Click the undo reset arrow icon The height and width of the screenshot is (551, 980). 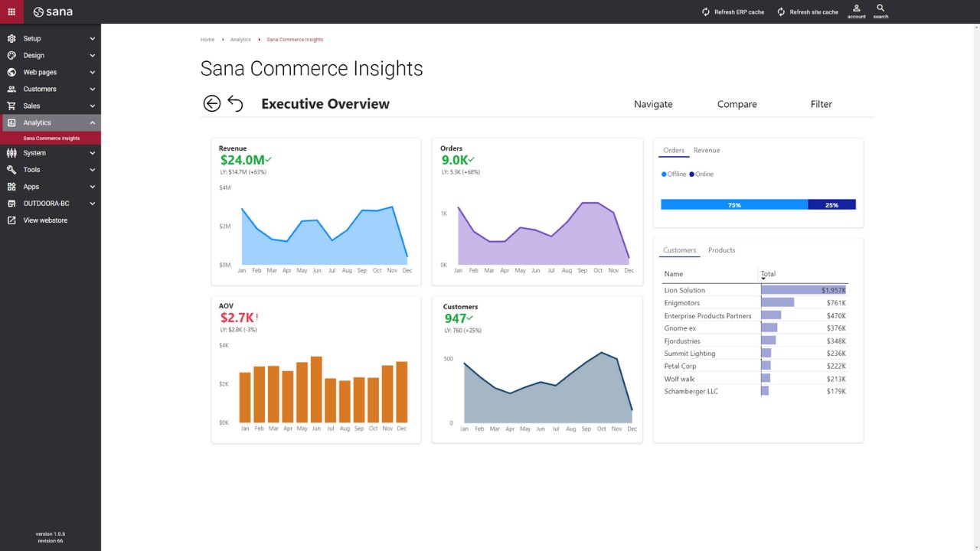(x=235, y=104)
